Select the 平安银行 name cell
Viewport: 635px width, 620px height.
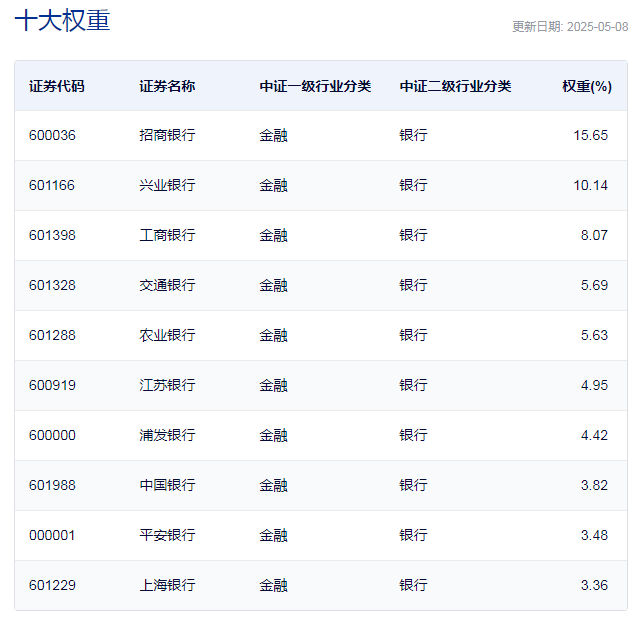(167, 535)
